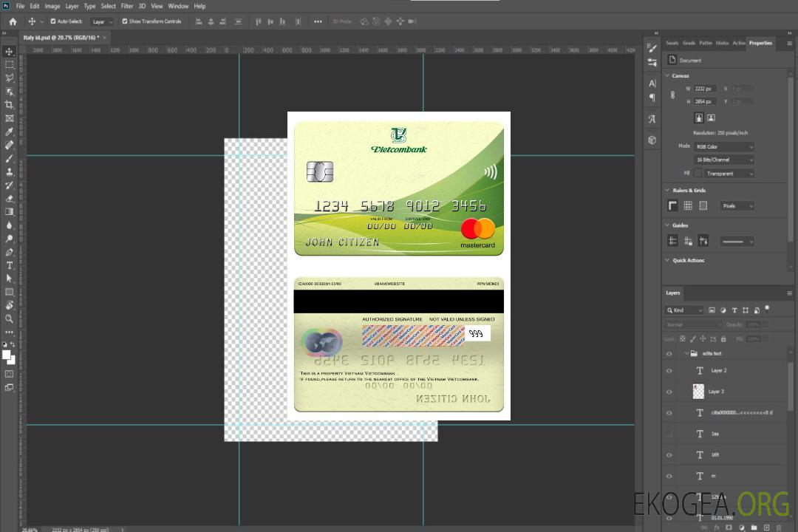Set canvas to portrait orientation

coord(699,118)
